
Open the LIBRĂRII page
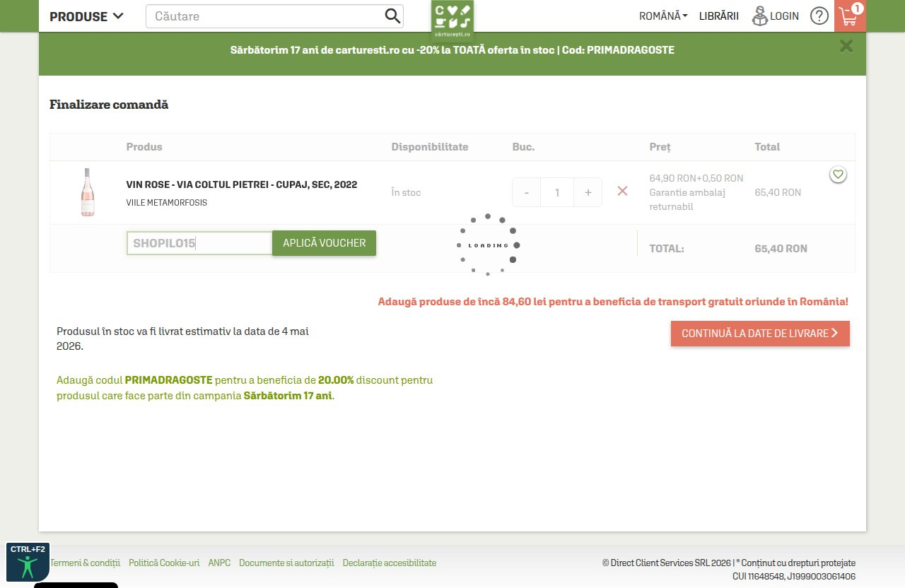point(719,16)
